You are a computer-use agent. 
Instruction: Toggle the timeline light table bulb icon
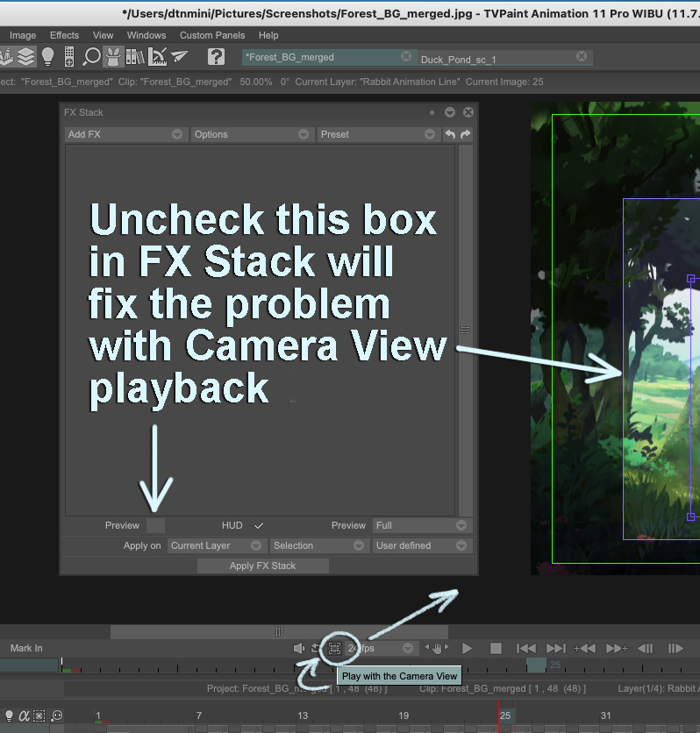(9, 715)
